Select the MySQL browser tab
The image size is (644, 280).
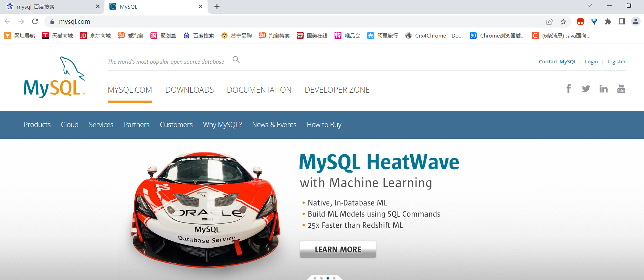pos(156,7)
